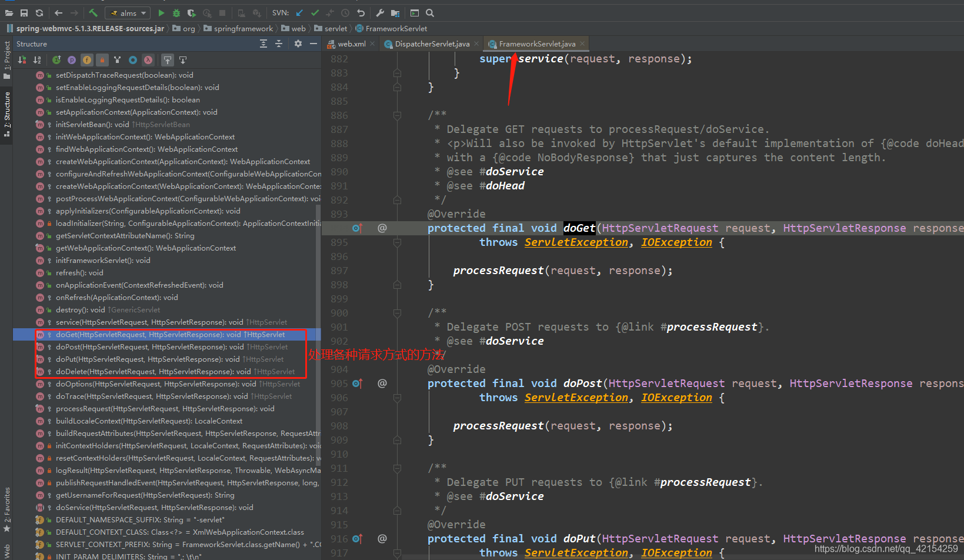Click the Search Everywhere magnifier icon
Screen dimensions: 964x560
(x=430, y=13)
